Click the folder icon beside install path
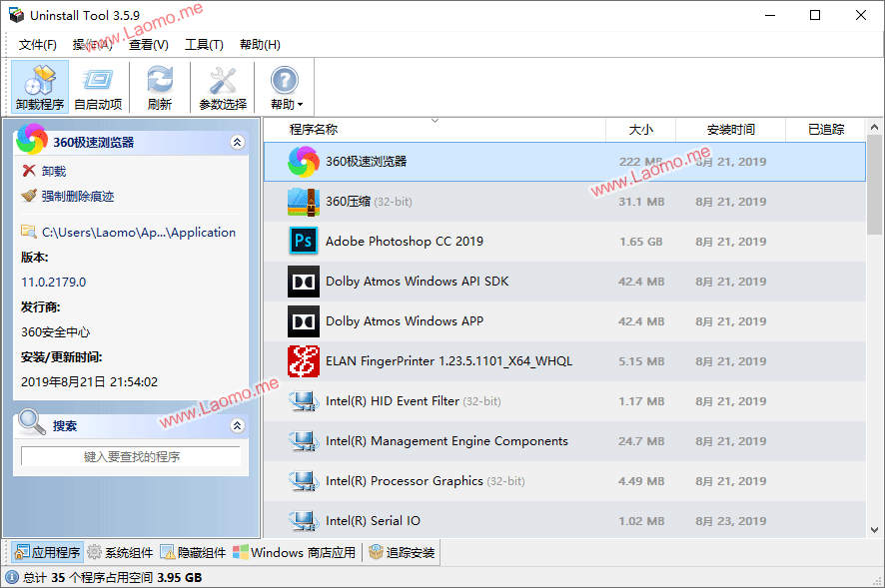This screenshot has width=885, height=588. 29,232
